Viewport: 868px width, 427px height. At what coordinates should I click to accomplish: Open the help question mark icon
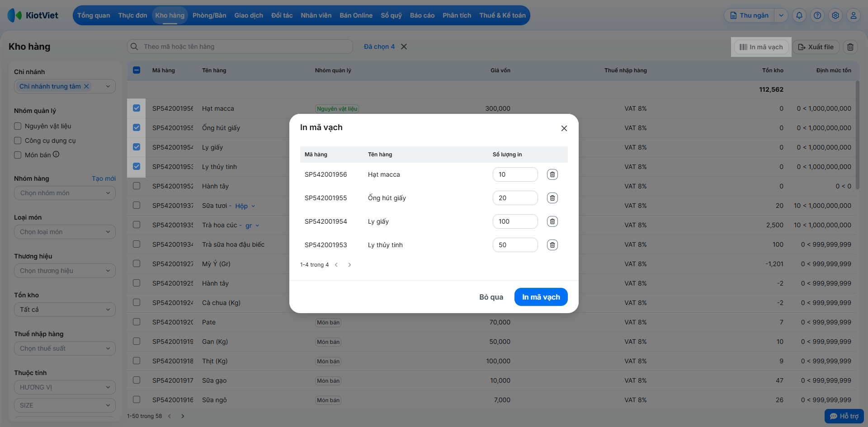[817, 15]
